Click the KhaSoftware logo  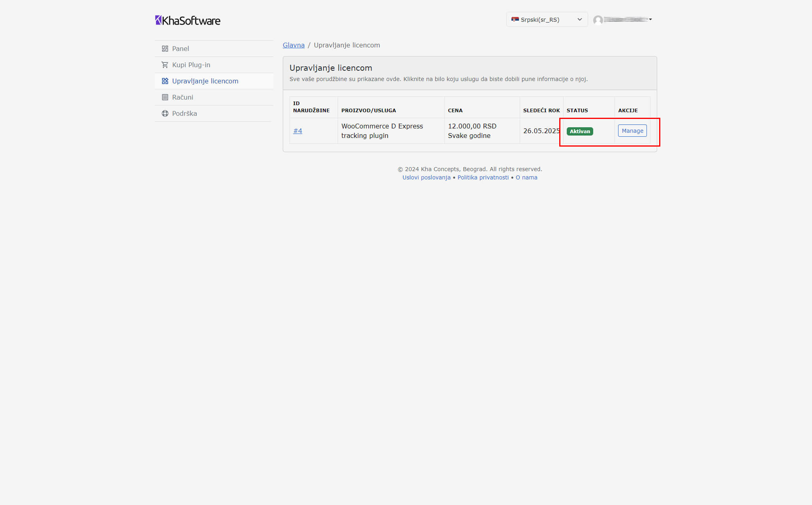[188, 20]
